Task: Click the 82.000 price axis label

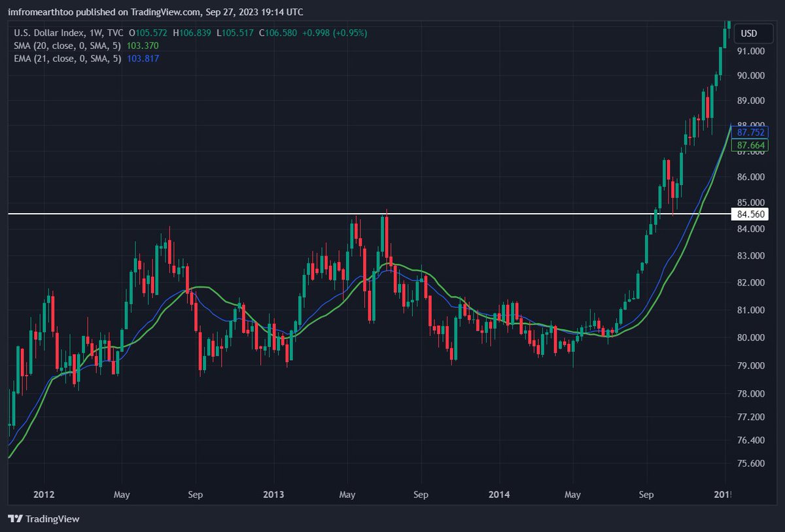Action: click(750, 282)
